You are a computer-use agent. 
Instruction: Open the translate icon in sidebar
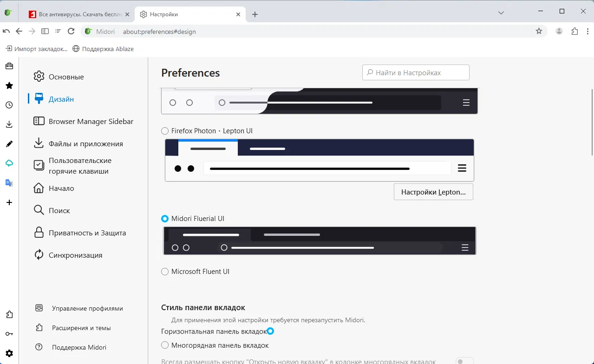pos(9,183)
